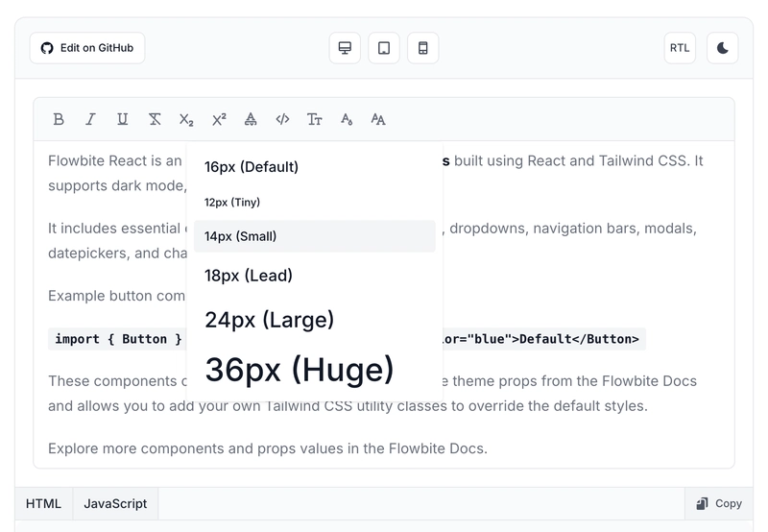Click text 'dropdowns, navigation bars, modals,'
This screenshot has height=532, width=768.
tap(573, 229)
